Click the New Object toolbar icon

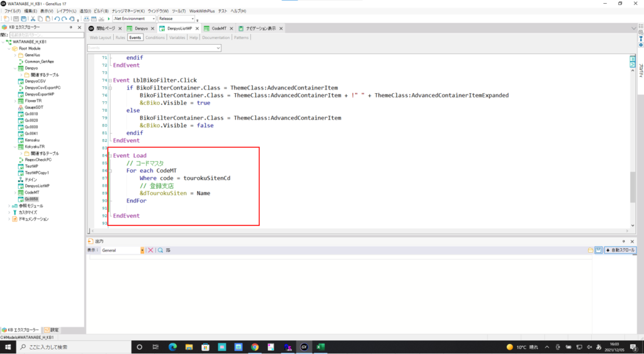click(6, 19)
